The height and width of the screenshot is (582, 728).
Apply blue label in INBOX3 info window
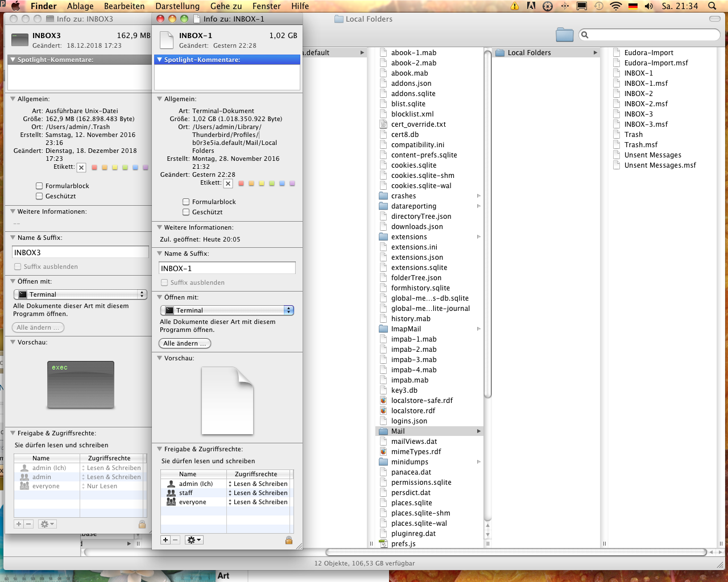click(x=135, y=168)
